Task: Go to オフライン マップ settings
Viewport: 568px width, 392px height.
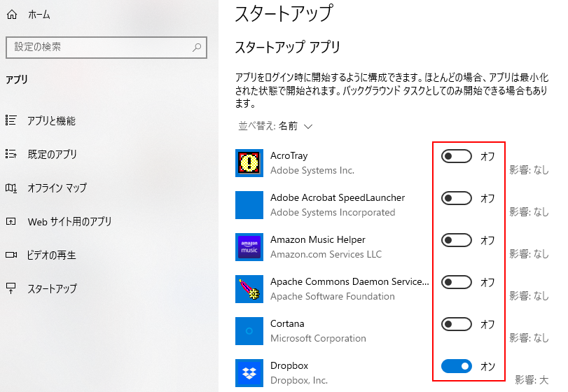Action: click(57, 188)
